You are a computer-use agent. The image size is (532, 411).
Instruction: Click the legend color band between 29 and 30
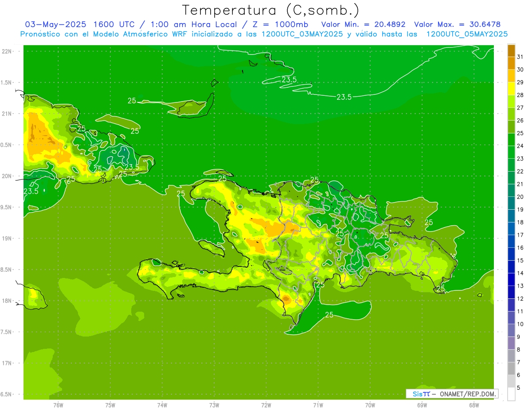click(x=511, y=76)
